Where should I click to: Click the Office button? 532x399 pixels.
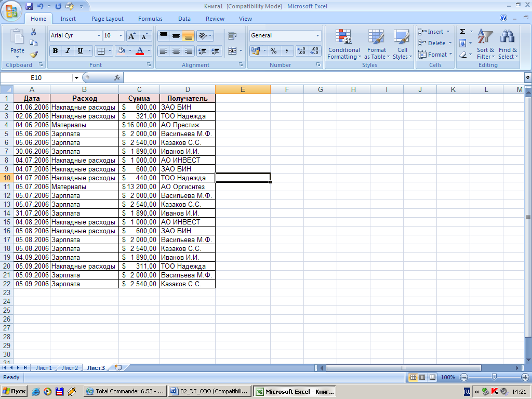(12, 11)
